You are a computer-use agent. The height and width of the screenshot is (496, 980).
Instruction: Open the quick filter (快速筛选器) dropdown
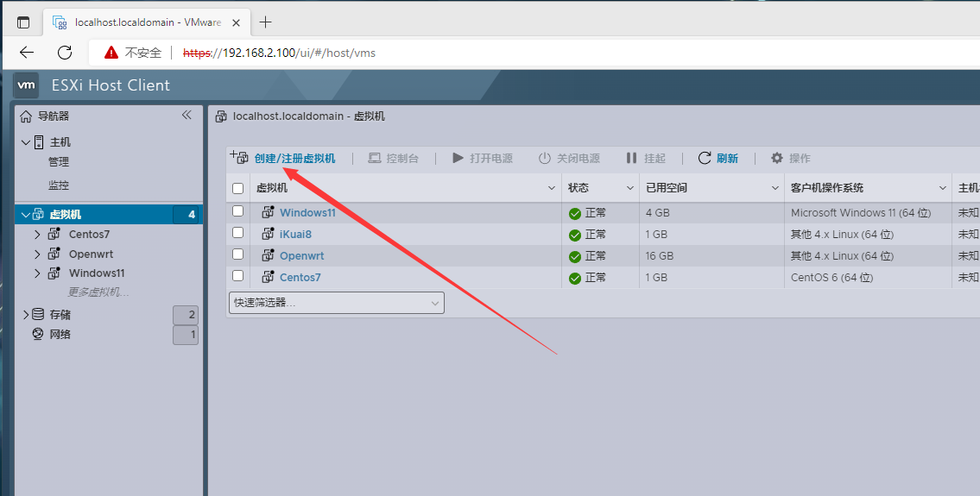click(336, 302)
